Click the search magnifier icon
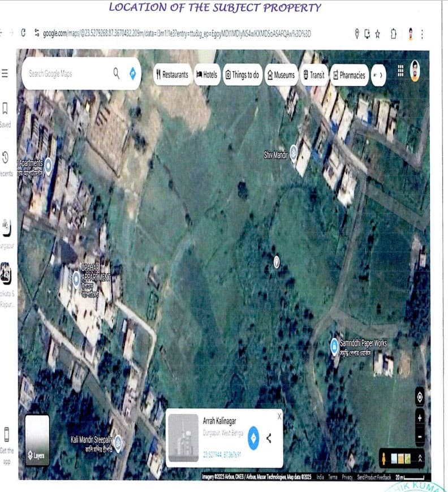This screenshot has width=448, height=492. (x=116, y=74)
